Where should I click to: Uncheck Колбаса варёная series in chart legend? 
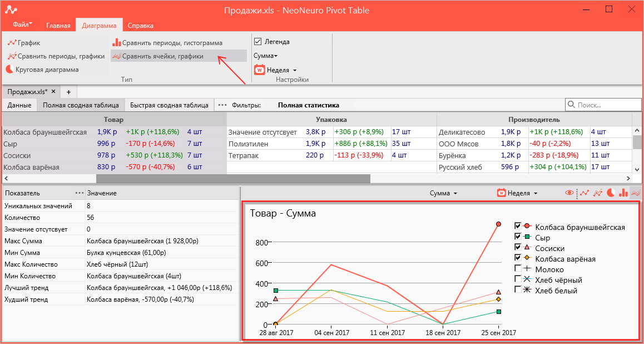(x=518, y=258)
